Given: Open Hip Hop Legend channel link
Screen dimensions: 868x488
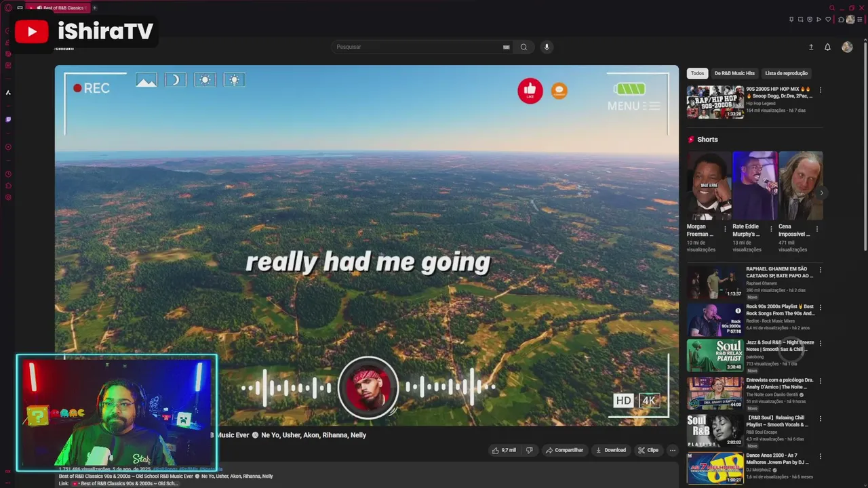Looking at the screenshot, I should pos(760,103).
